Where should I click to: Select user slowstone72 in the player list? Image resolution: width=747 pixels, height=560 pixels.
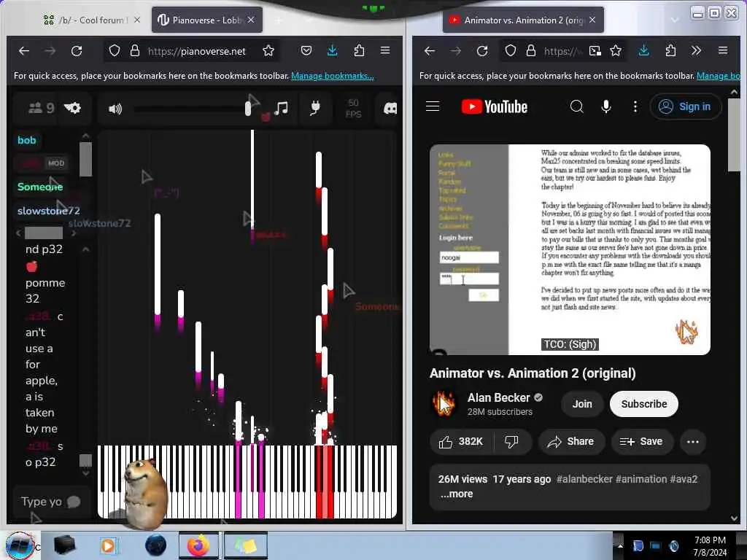coord(49,211)
